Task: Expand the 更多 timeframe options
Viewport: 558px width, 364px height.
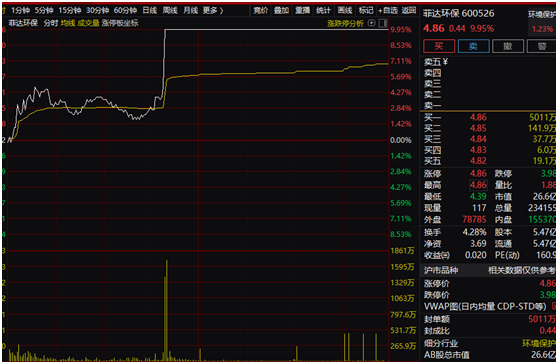Action: [x=213, y=10]
